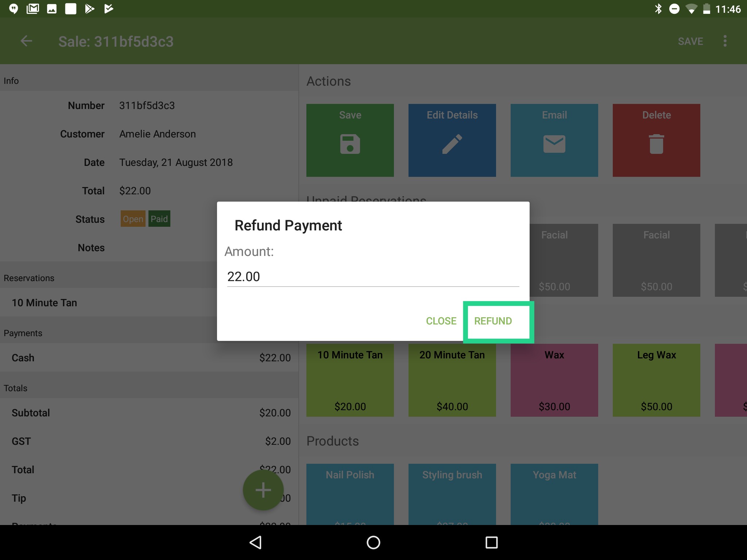This screenshot has width=747, height=560.
Task: Click the Paid status tag
Action: coord(159,219)
